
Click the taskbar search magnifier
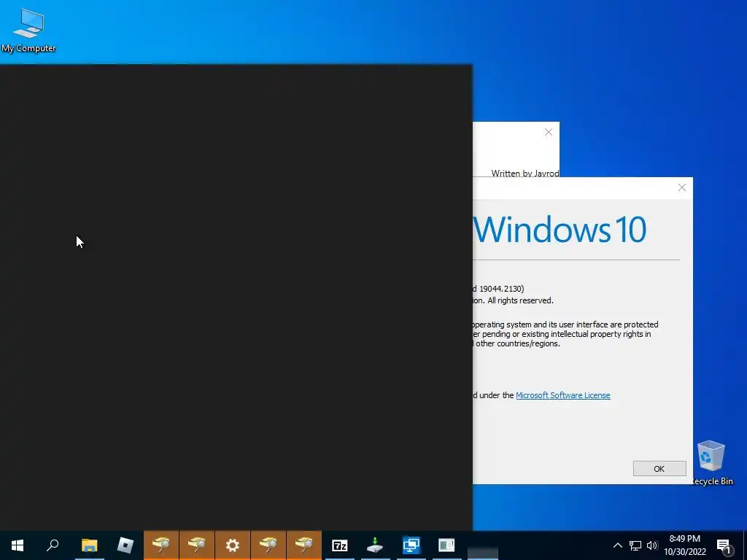click(53, 545)
